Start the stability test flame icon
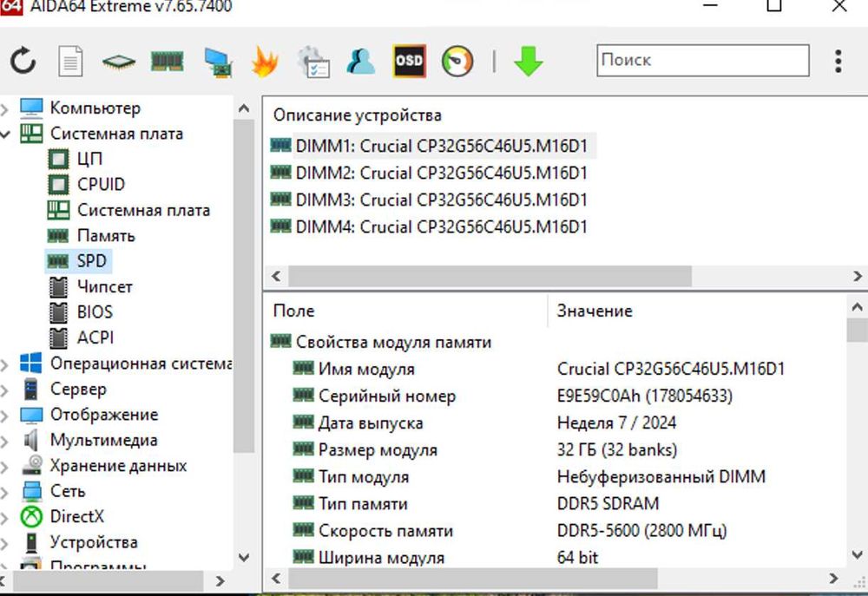This screenshot has height=596, width=868. (265, 62)
